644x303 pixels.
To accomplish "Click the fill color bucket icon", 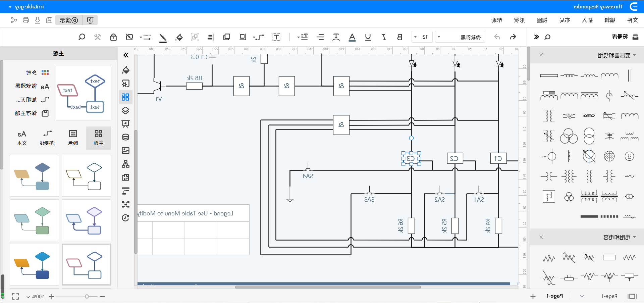I will pyautogui.click(x=179, y=37).
